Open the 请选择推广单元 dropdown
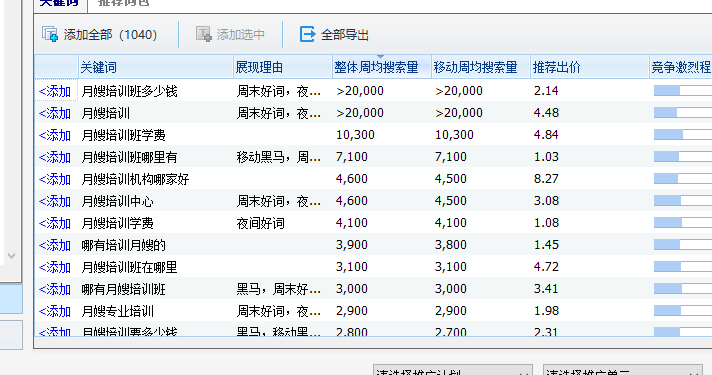This screenshot has height=375, width=712. [x=623, y=370]
